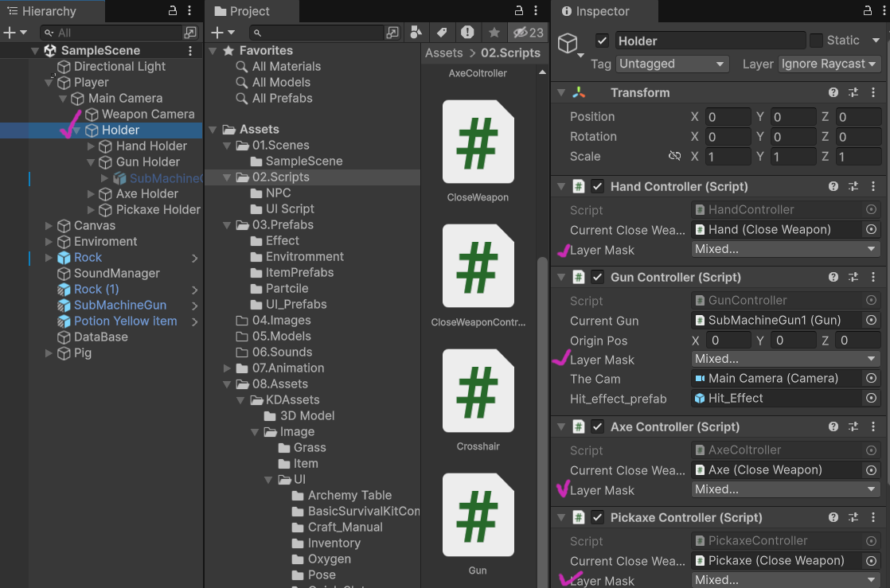Search by label in Project panel
The height and width of the screenshot is (588, 890).
pos(442,33)
